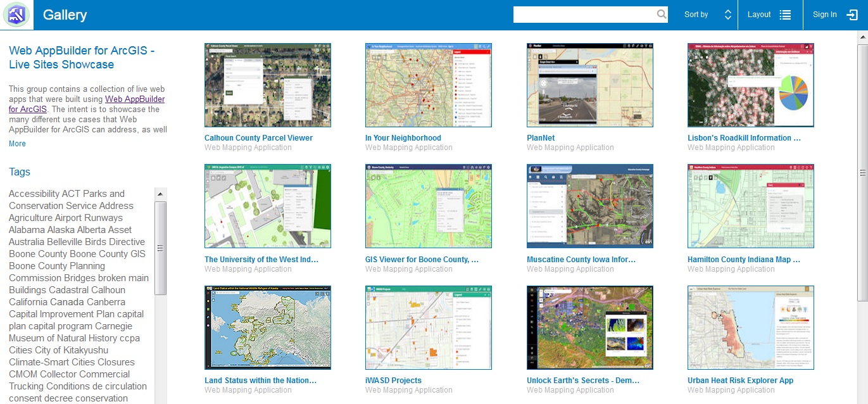This screenshot has width=868, height=404.
Task: Select the Accessibility tag
Action: pyautogui.click(x=35, y=194)
